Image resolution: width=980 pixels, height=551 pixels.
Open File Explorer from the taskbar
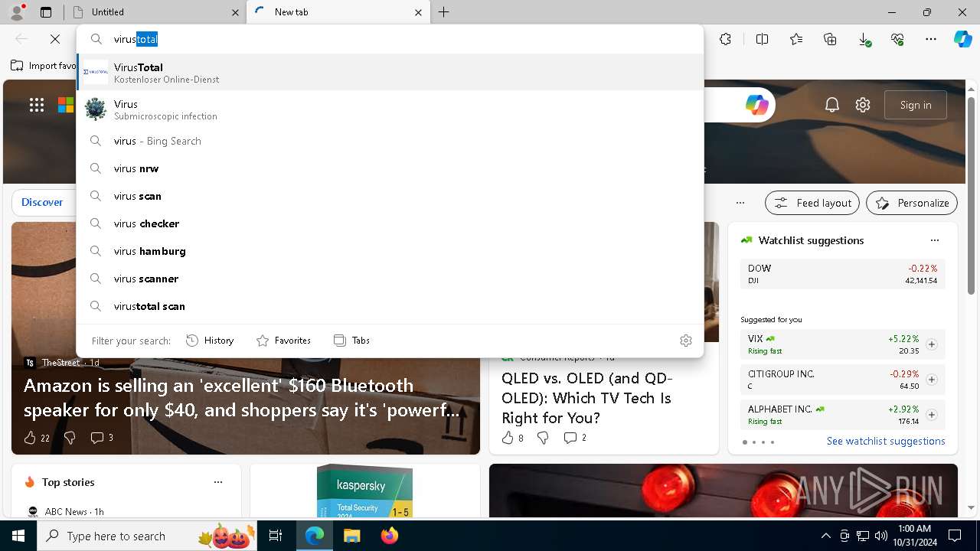click(x=351, y=536)
